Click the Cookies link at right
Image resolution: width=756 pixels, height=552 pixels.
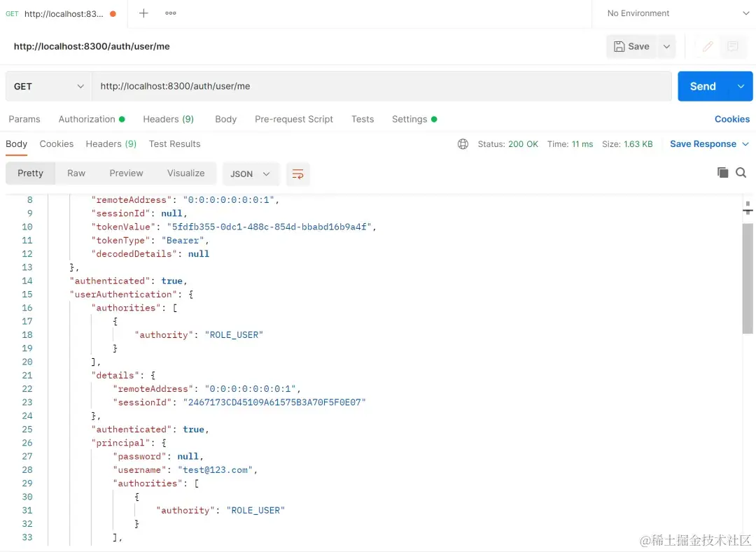point(732,119)
